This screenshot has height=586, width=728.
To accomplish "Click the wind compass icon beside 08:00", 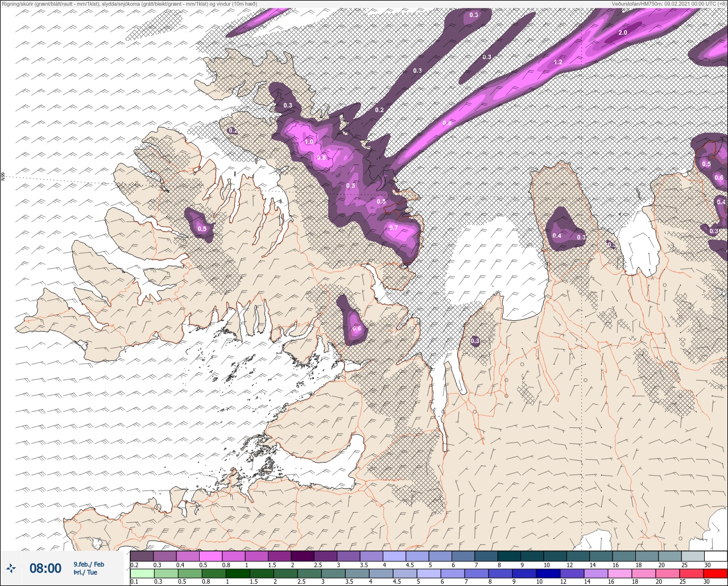I will pyautogui.click(x=11, y=568).
